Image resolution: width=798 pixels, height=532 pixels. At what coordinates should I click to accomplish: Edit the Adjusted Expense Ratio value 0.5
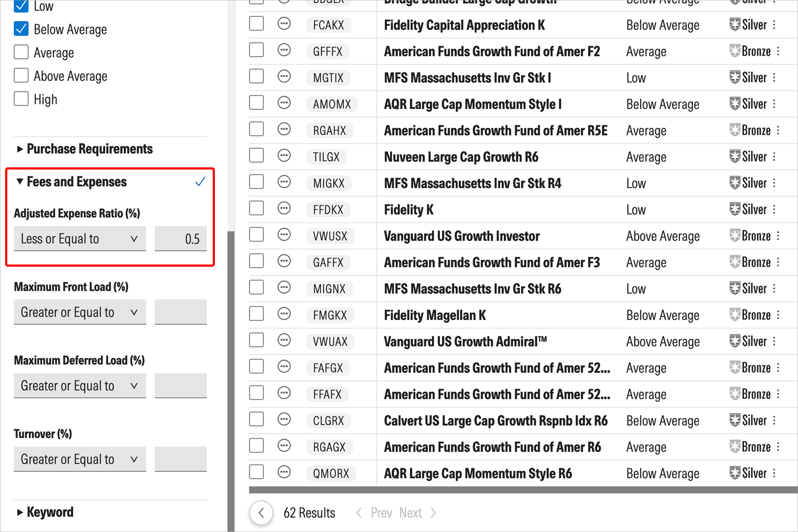click(181, 239)
